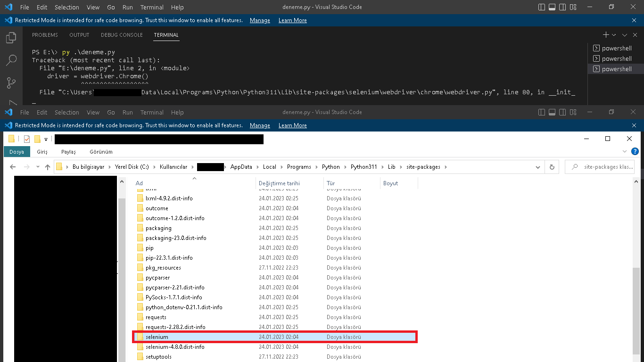Open recent locations dropdown next to forward arrow
644x362 pixels.
point(38,167)
